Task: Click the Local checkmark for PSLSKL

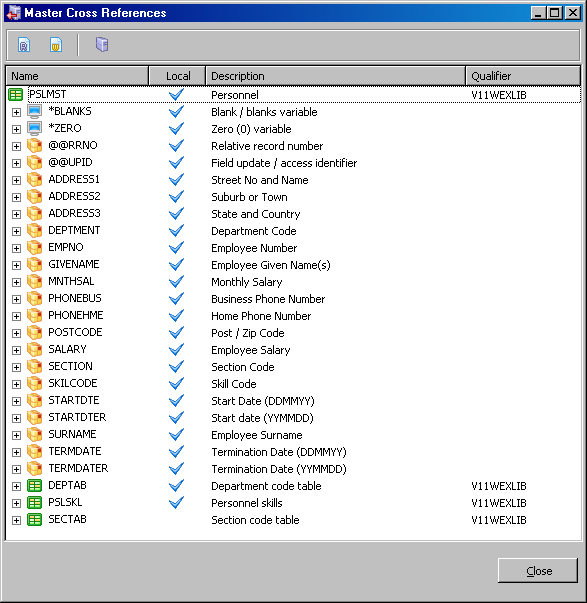Action: pyautogui.click(x=177, y=502)
